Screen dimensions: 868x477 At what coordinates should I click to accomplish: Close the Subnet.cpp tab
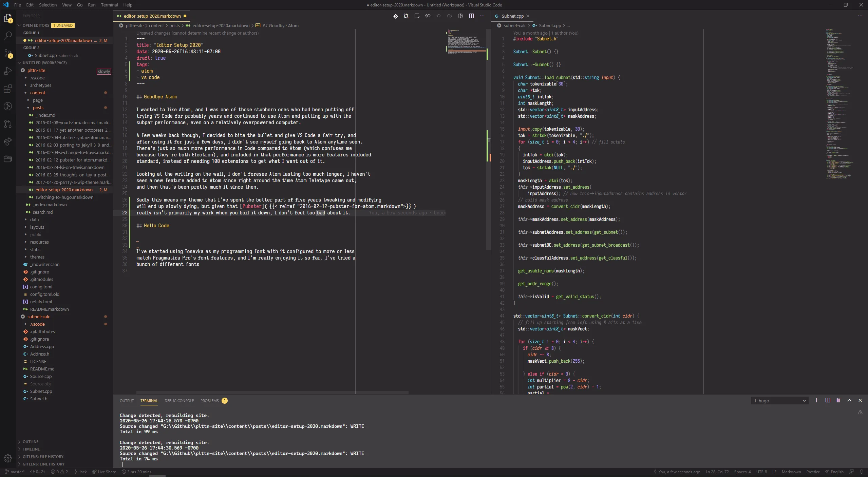pos(528,16)
